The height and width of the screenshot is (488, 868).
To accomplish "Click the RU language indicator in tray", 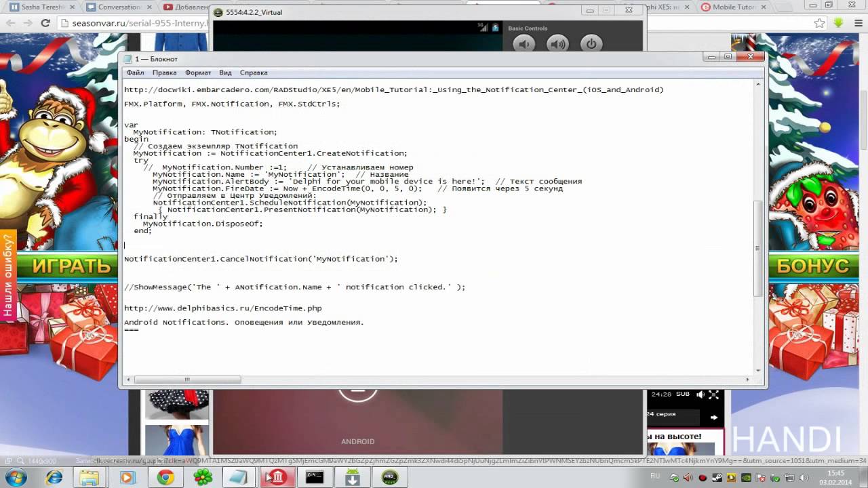I will pos(655,476).
